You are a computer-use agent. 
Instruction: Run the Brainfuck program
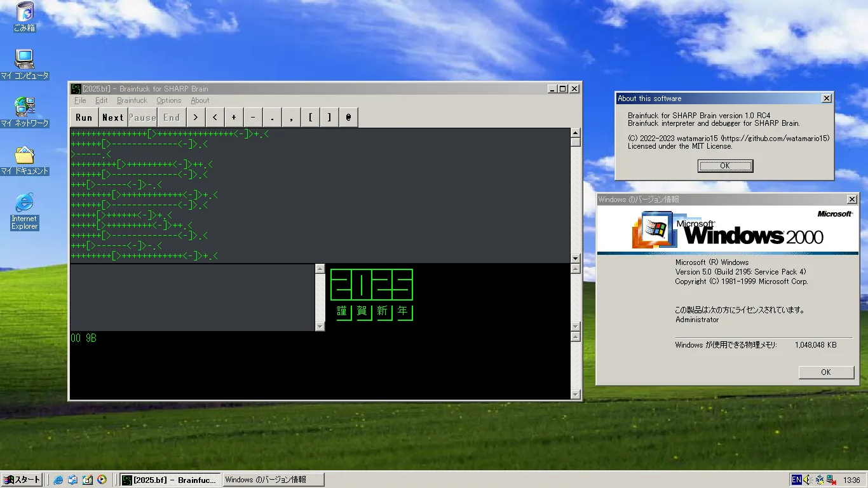84,117
